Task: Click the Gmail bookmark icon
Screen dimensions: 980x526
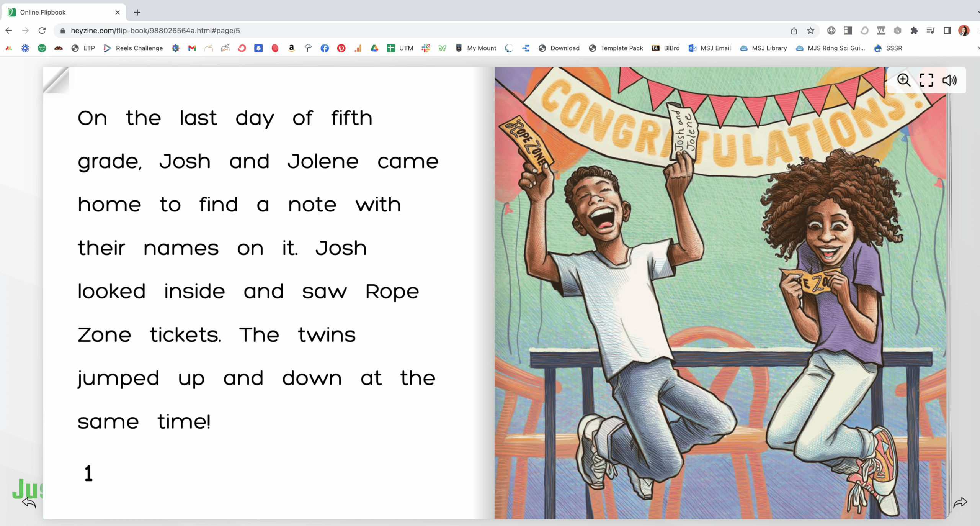Action: coord(192,48)
